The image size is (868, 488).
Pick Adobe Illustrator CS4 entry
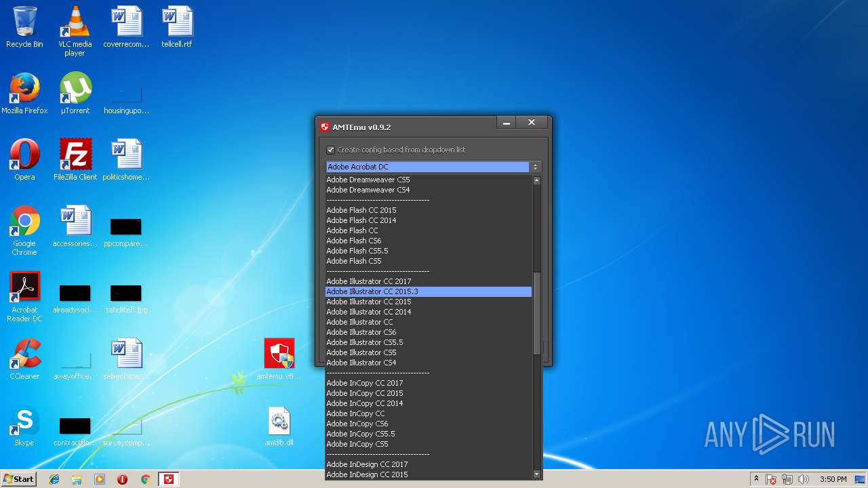(429, 363)
